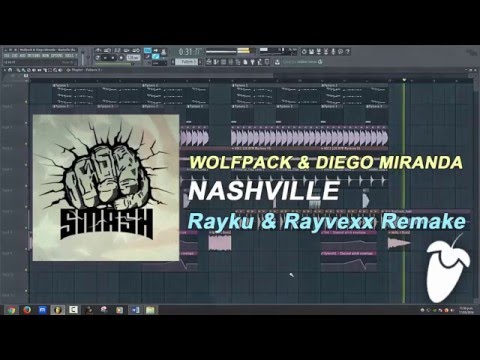Toggle the playlist magnet snap icon
This screenshot has height=360, width=480.
pyautogui.click(x=10, y=70)
